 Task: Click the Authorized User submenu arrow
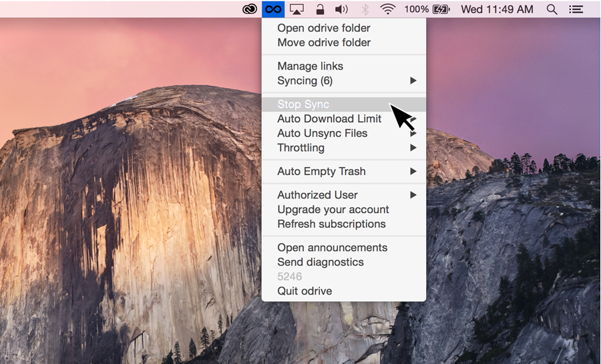413,195
